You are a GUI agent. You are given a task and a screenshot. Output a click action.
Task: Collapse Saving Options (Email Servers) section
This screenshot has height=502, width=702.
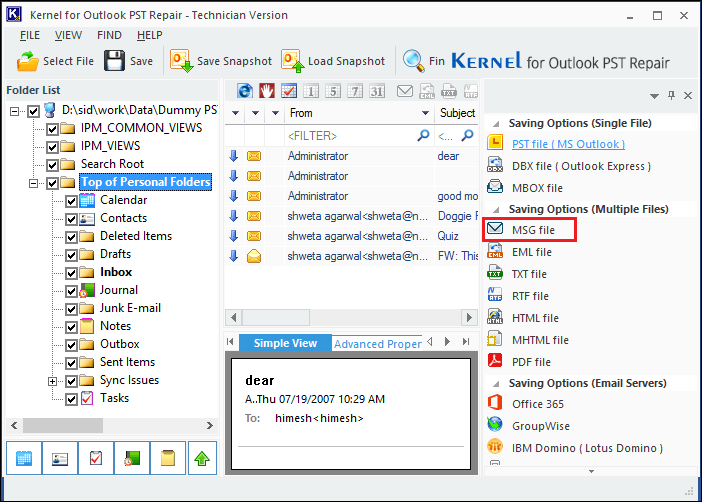coord(496,384)
